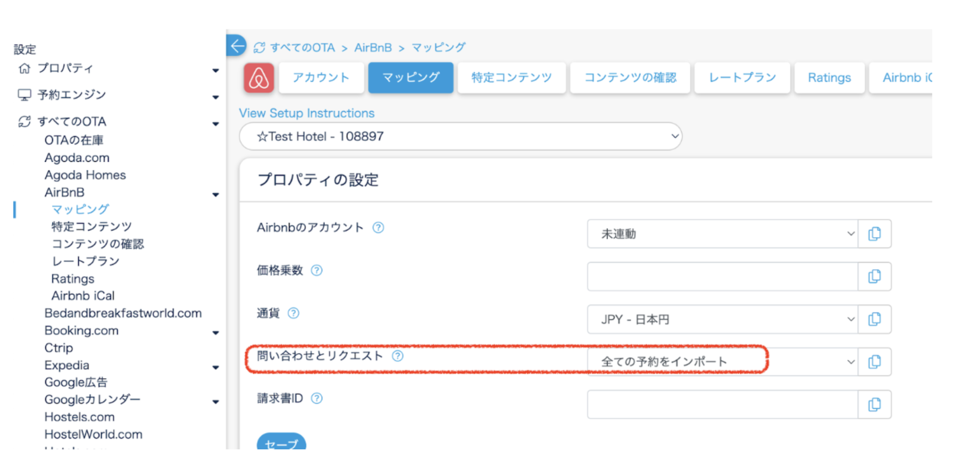Click the Airbnb logo icon
This screenshot has height=458, width=980.
coord(259,78)
